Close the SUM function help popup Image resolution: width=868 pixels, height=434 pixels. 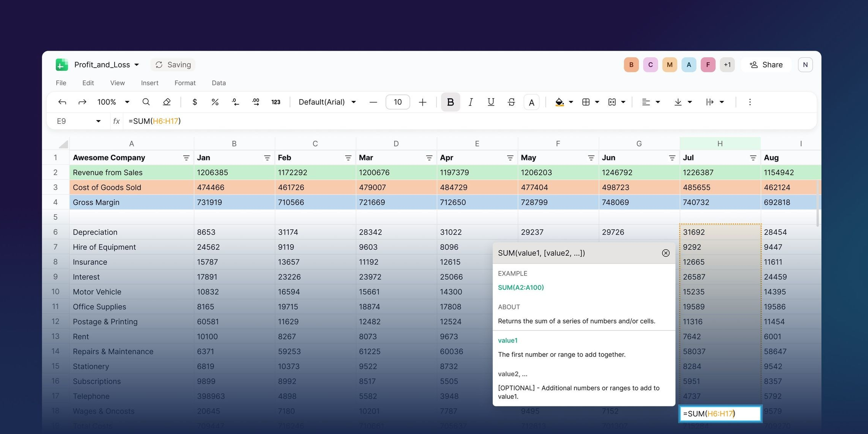[x=666, y=253]
